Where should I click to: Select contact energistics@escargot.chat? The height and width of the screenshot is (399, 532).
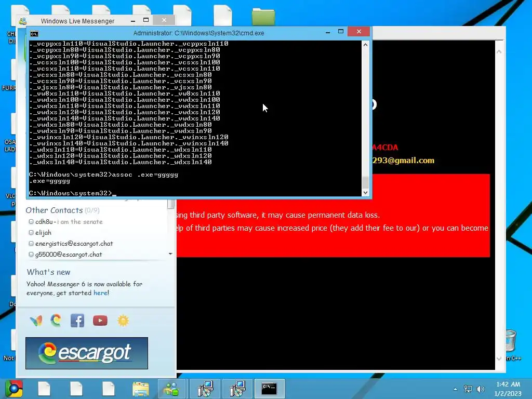tap(74, 243)
